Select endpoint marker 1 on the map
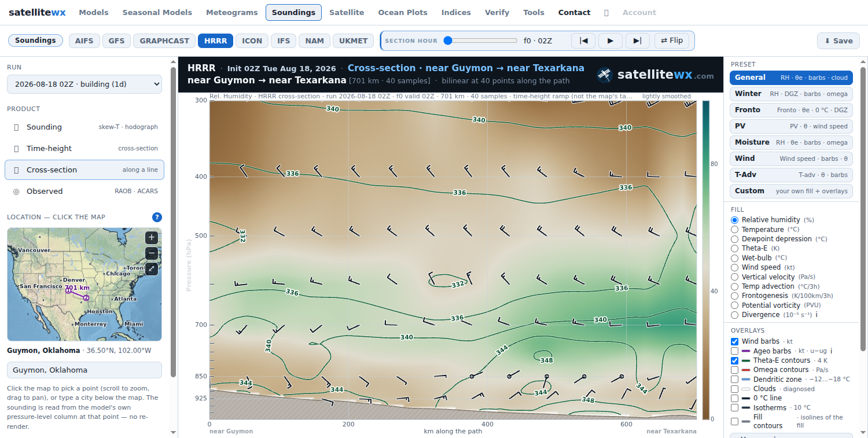This screenshot has width=868, height=438. tap(68, 291)
